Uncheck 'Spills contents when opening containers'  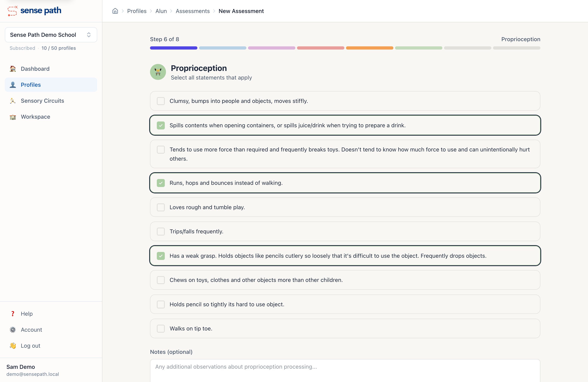coord(161,125)
